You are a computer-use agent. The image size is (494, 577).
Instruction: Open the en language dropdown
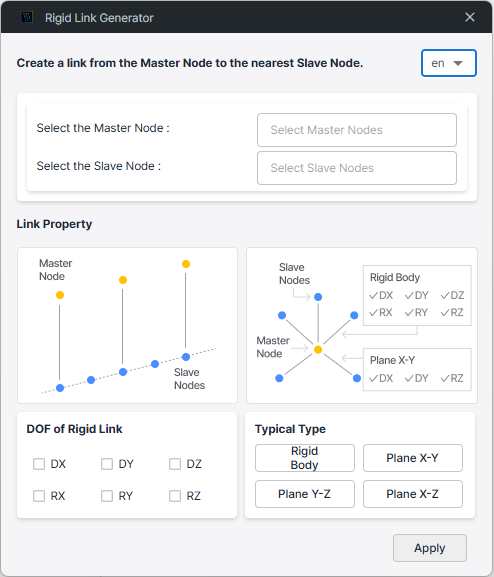(x=449, y=63)
